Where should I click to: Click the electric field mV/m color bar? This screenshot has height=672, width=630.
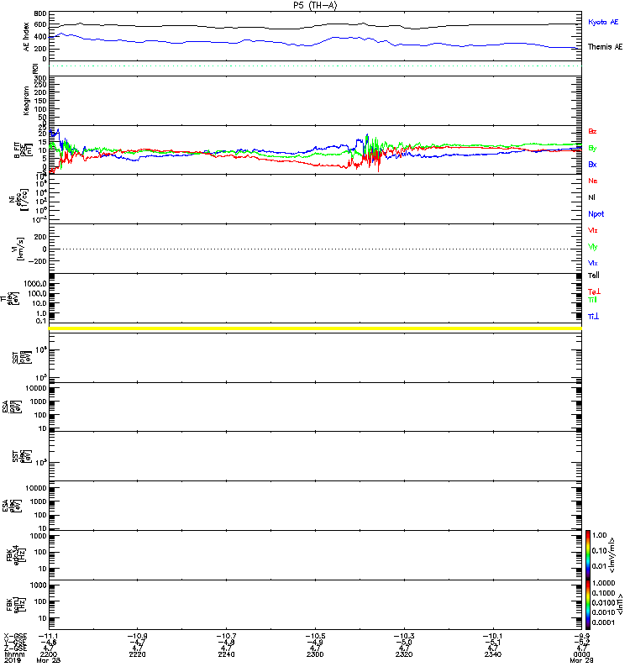(588, 554)
